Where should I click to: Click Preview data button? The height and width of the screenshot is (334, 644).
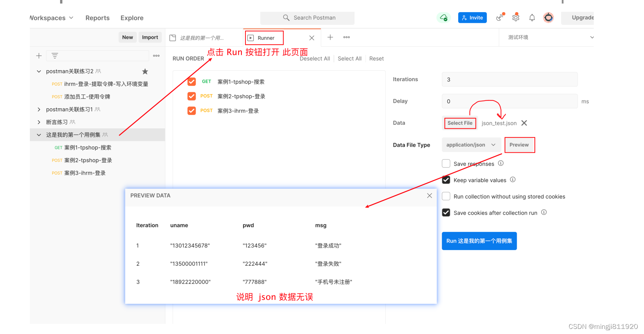point(519,145)
